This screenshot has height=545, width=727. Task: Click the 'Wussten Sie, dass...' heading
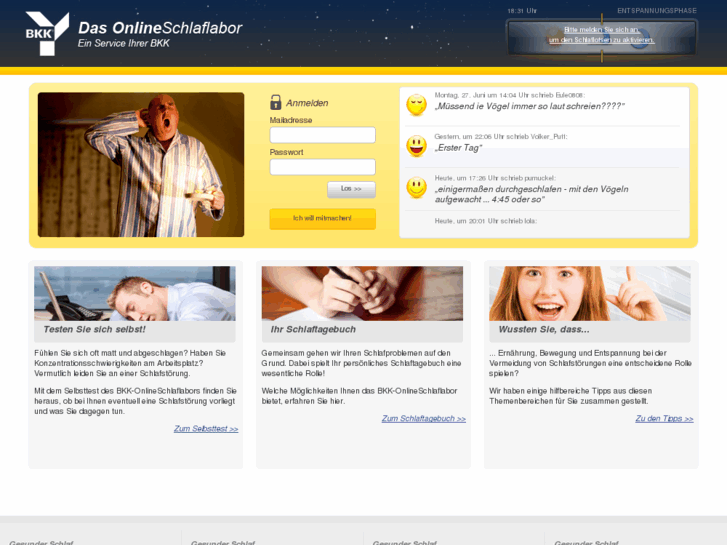pyautogui.click(x=544, y=329)
